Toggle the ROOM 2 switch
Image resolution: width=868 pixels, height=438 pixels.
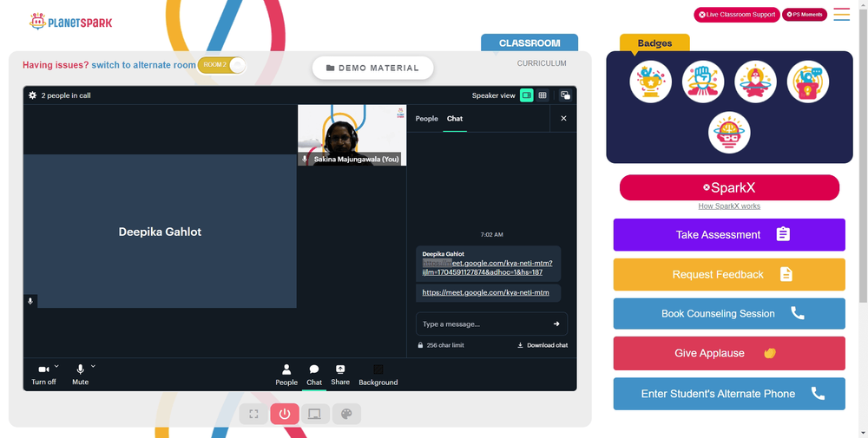pyautogui.click(x=221, y=65)
